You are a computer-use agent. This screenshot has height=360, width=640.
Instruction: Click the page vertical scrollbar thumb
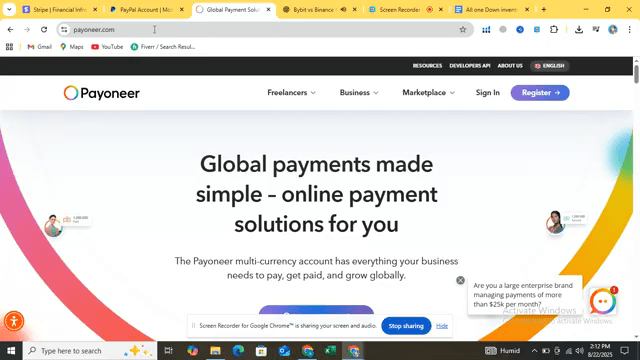636,73
